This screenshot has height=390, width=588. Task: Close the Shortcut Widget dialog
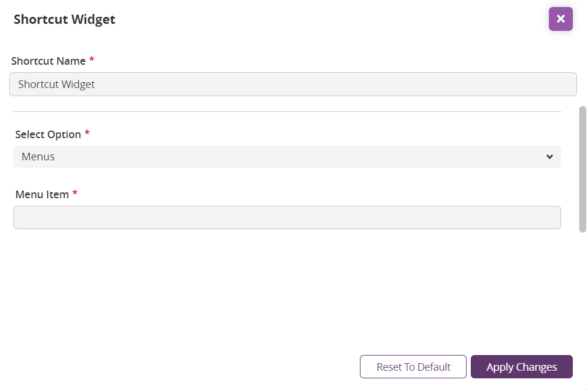pos(561,19)
